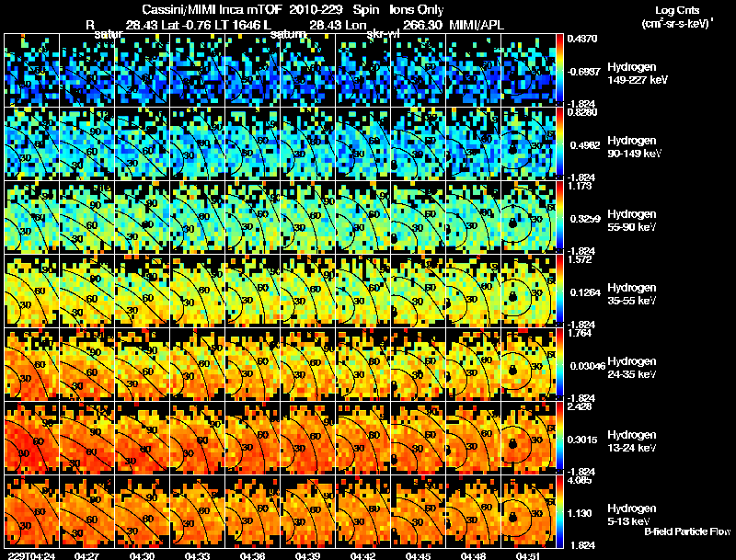The width and height of the screenshot is (736, 560).
Task: Click the '04:36' time label
Action: 252,556
